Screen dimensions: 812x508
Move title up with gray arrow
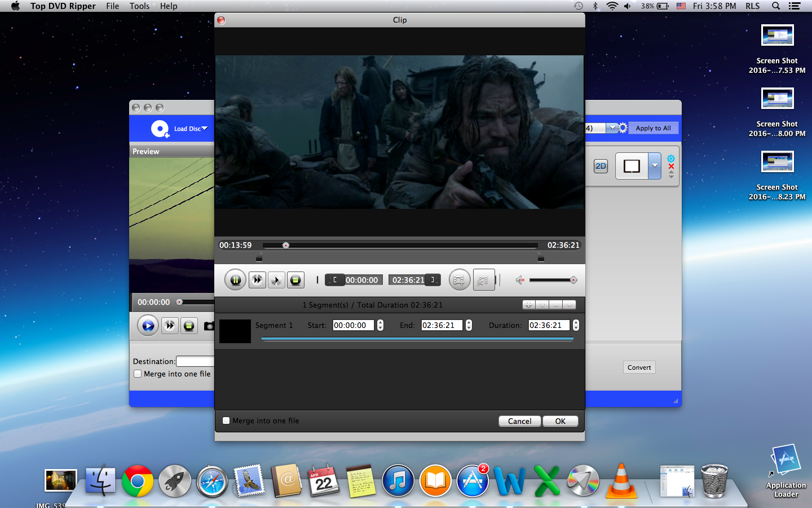671,172
